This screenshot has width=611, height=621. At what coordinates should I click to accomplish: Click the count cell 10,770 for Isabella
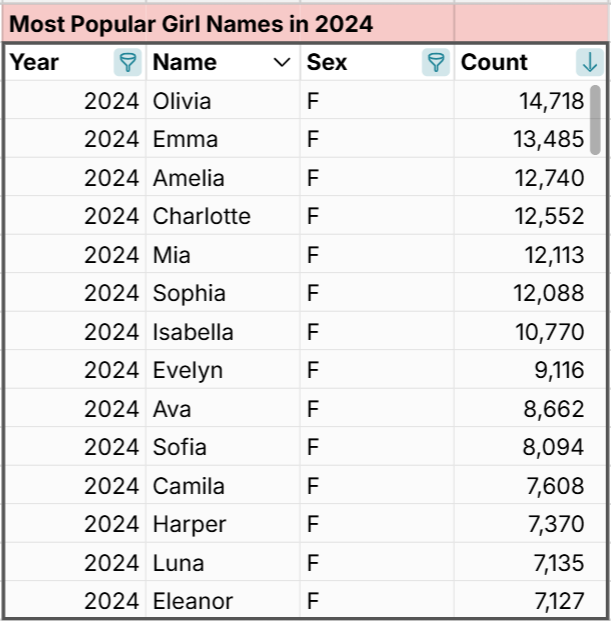click(549, 332)
